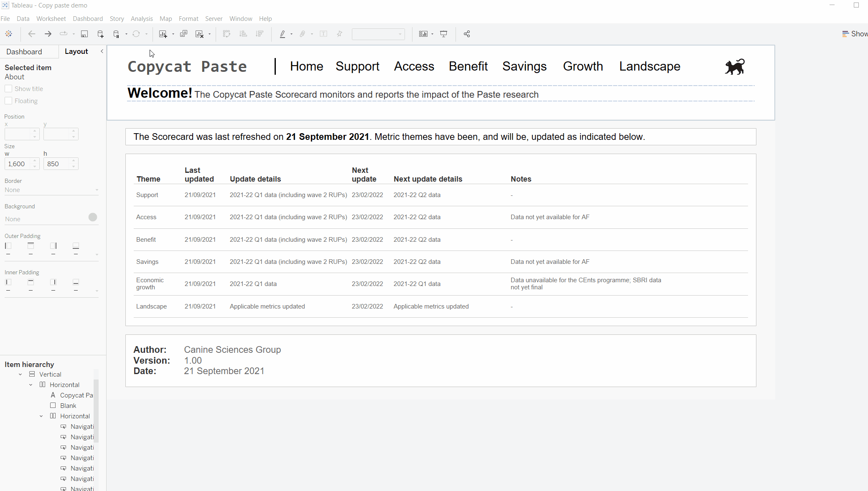Open the New Worksheet dropdown arrow
The height and width of the screenshot is (491, 868).
click(x=173, y=34)
